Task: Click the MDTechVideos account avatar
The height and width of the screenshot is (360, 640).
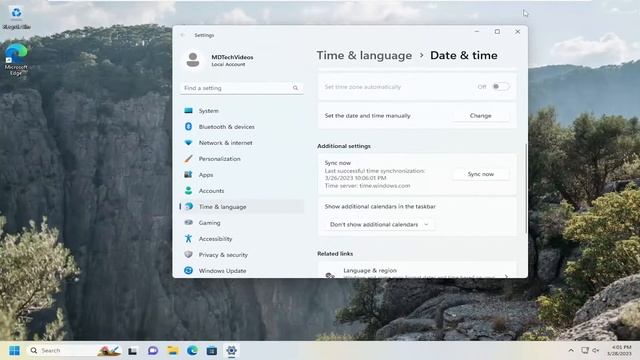Action: click(193, 60)
